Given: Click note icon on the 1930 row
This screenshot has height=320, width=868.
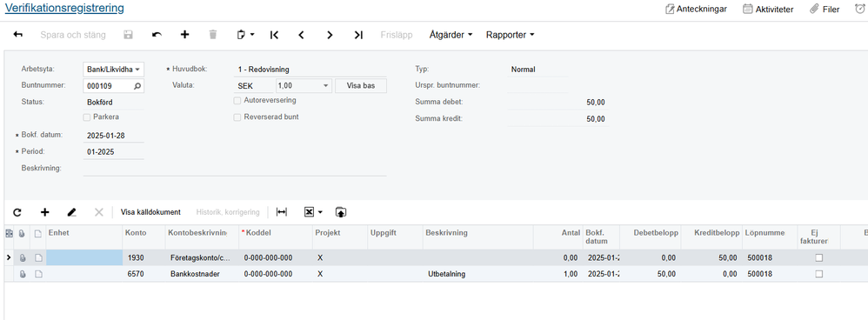Looking at the screenshot, I should coord(39,257).
